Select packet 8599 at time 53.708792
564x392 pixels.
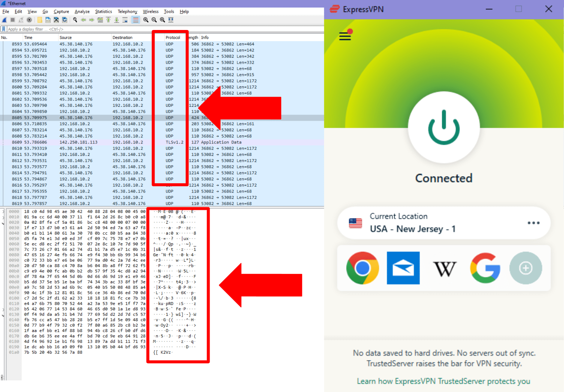point(162,81)
